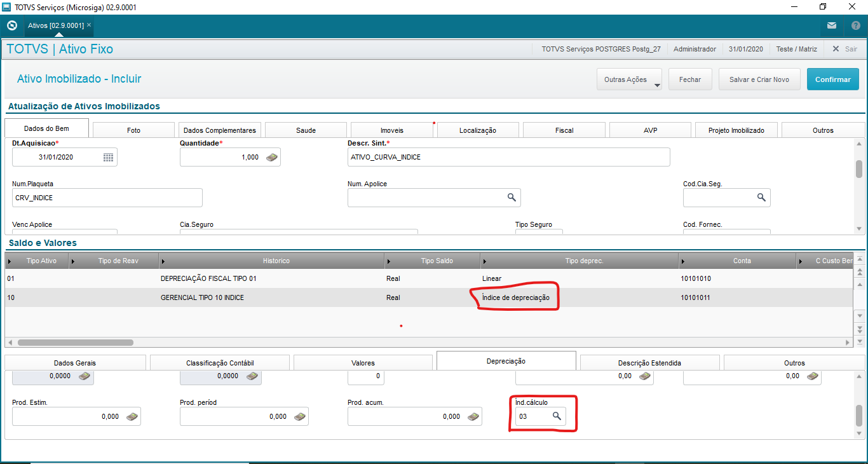The height and width of the screenshot is (464, 868).
Task: Open the lookup search for Cod.Cia.Seg.
Action: tap(761, 198)
